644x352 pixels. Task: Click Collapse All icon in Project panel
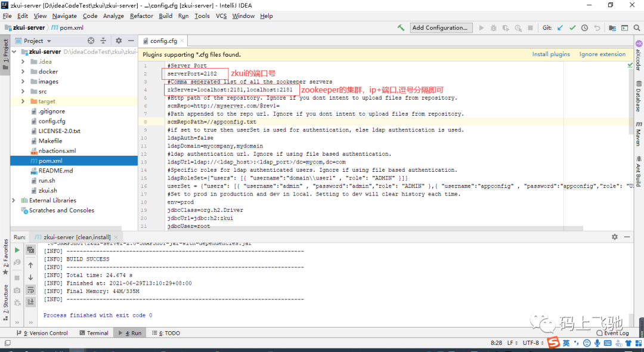(104, 41)
